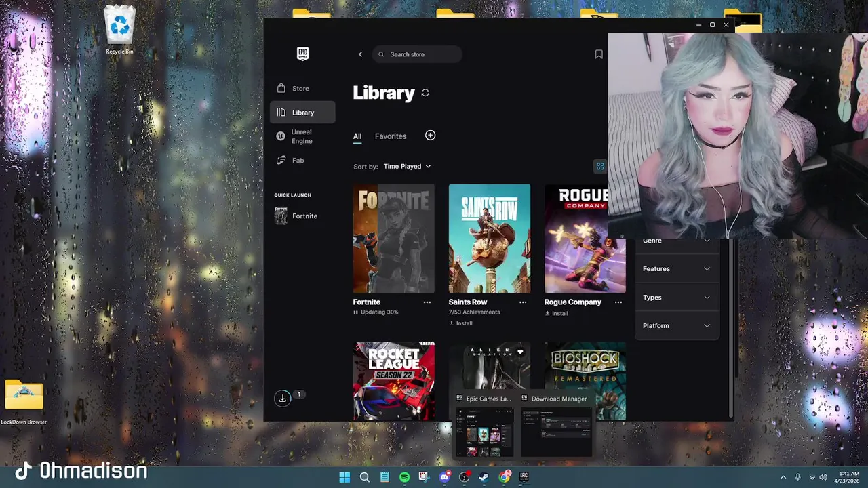868x488 pixels.
Task: Pause Fortnite update at 30%
Action: click(355, 312)
